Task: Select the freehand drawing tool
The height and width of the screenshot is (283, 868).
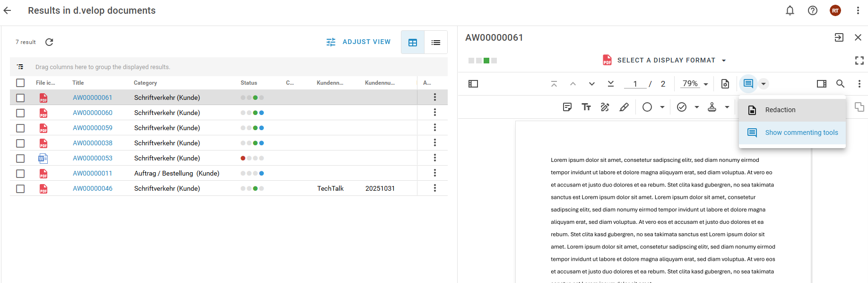Action: click(605, 107)
